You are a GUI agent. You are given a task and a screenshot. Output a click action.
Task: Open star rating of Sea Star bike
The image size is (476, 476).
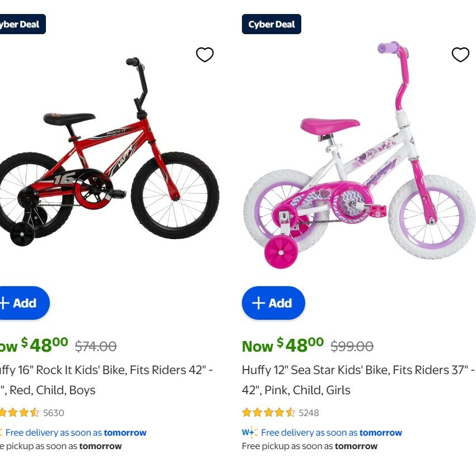coord(268,413)
